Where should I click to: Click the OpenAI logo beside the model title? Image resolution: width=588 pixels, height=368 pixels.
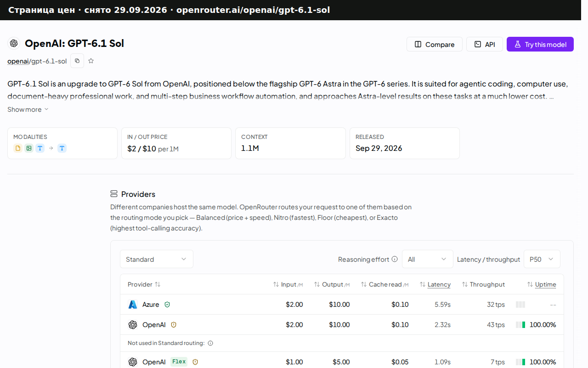(x=14, y=43)
